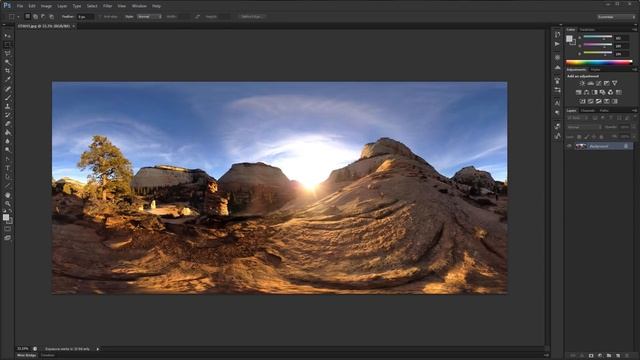
Task: Hide the Background layer via eye icon
Action: pyautogui.click(x=569, y=146)
